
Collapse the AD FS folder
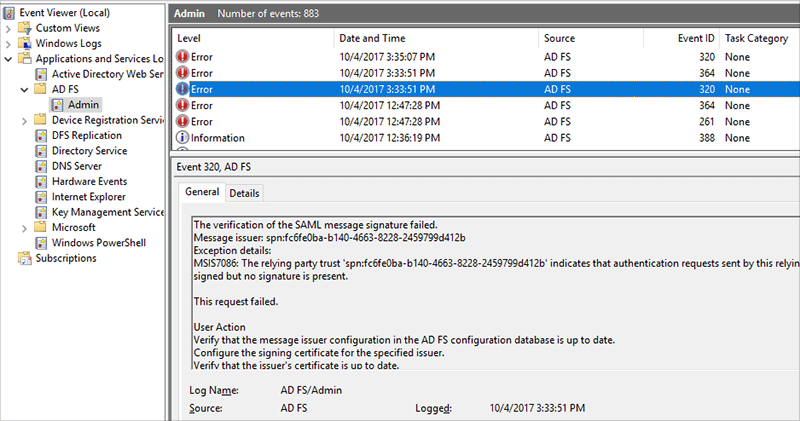25,90
